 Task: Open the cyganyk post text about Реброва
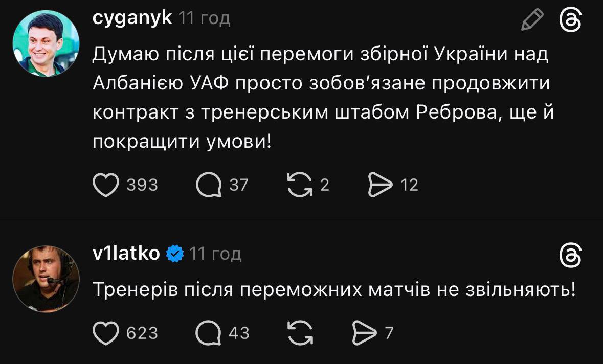coord(322,97)
